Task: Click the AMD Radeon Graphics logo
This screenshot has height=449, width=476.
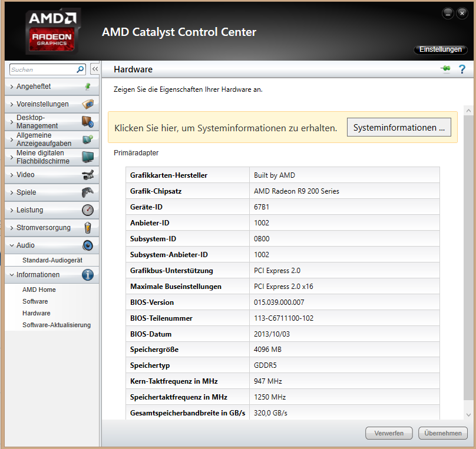Action: coord(52,32)
